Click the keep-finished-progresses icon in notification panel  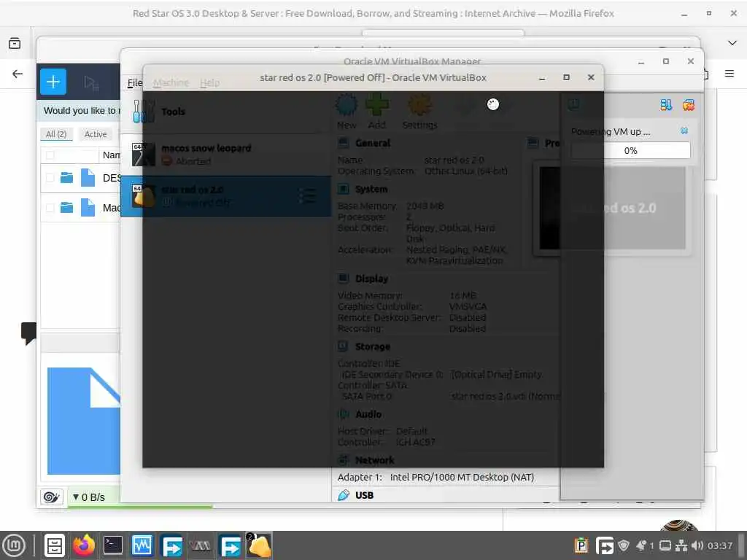click(x=666, y=105)
